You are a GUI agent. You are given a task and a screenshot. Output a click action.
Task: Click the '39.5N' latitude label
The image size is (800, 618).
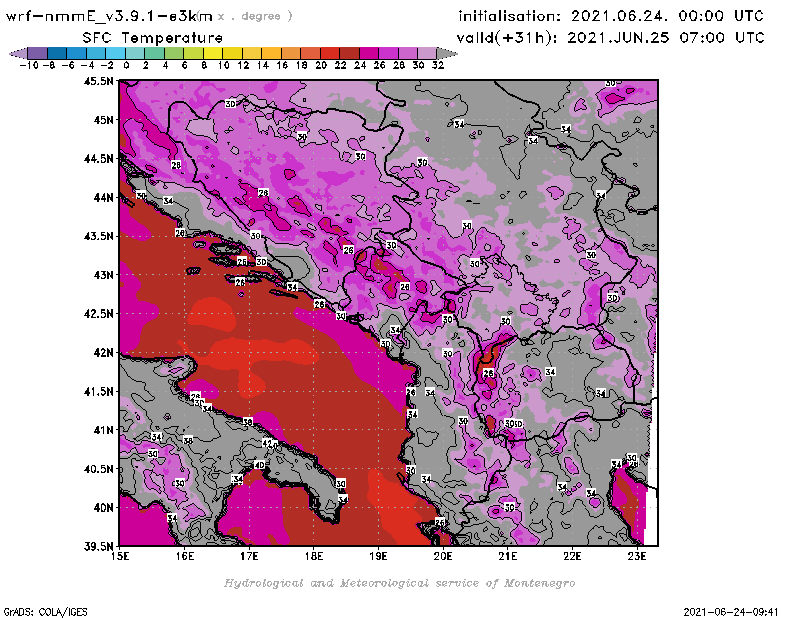pos(98,546)
